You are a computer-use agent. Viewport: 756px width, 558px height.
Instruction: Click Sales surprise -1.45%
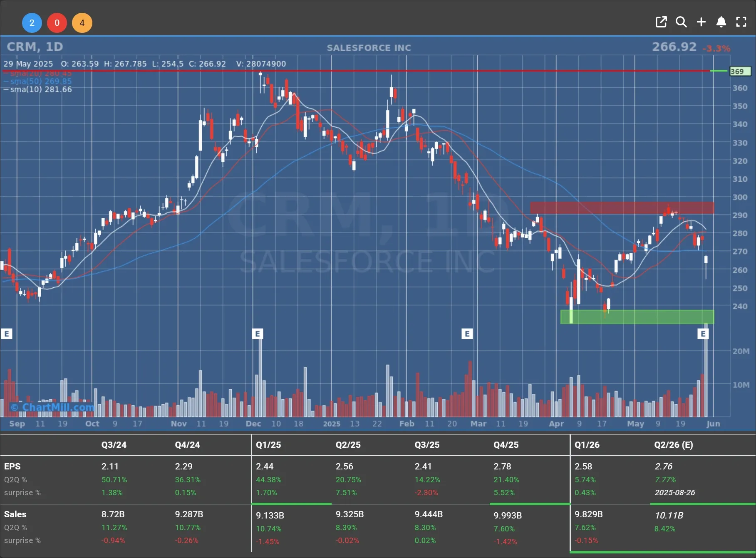[x=268, y=542]
